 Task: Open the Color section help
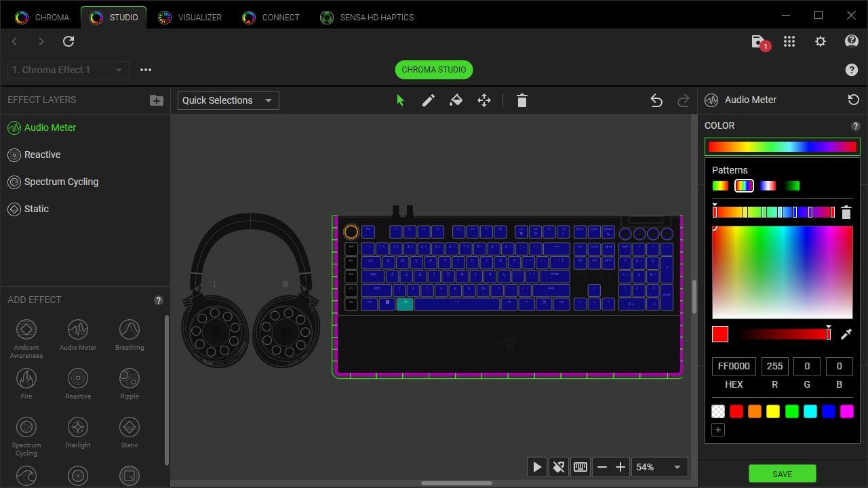tap(855, 126)
